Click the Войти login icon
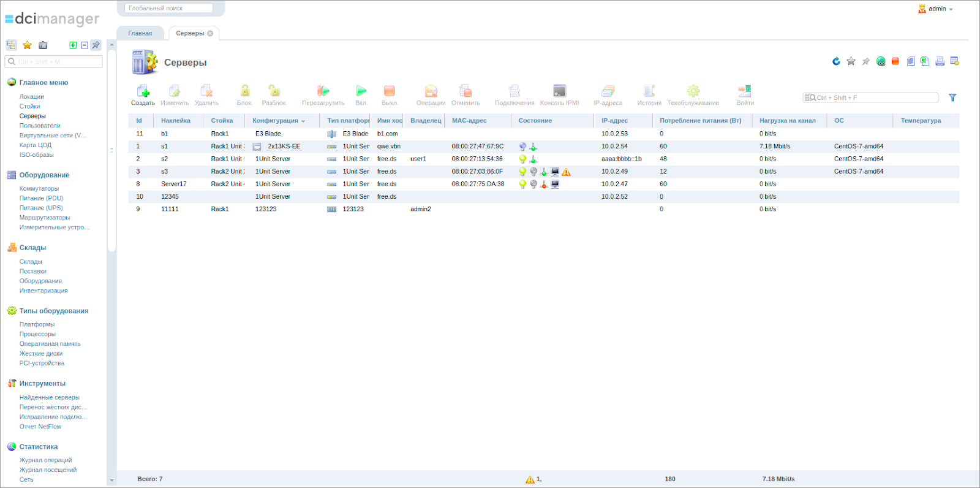This screenshot has width=980, height=488. click(745, 91)
